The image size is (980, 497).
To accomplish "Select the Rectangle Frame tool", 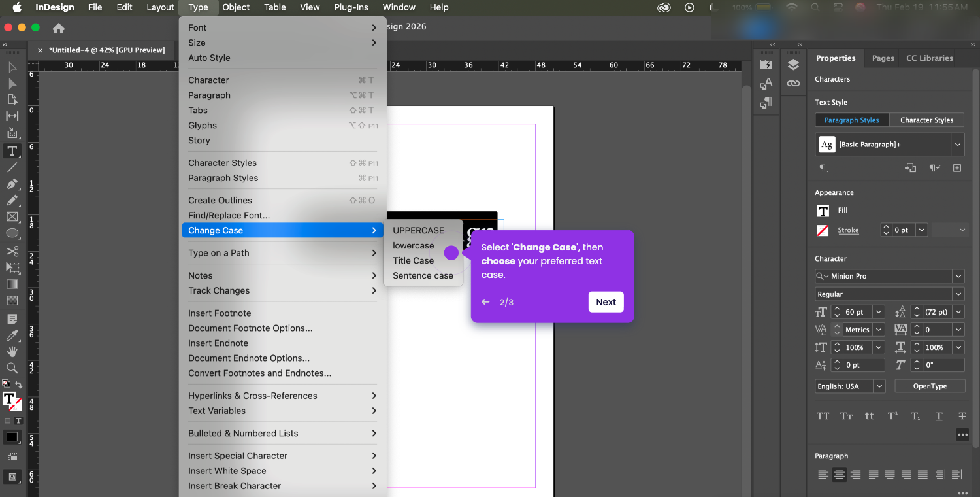I will [x=12, y=216].
